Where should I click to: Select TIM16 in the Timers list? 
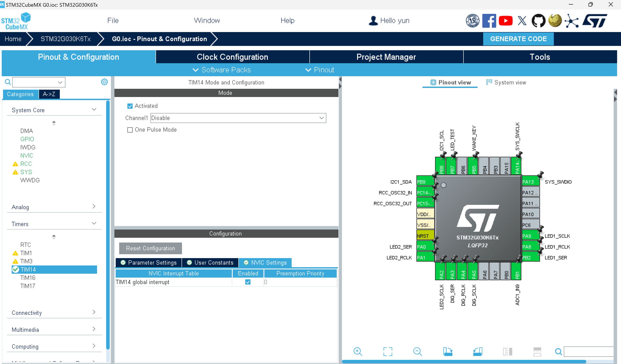[28, 278]
